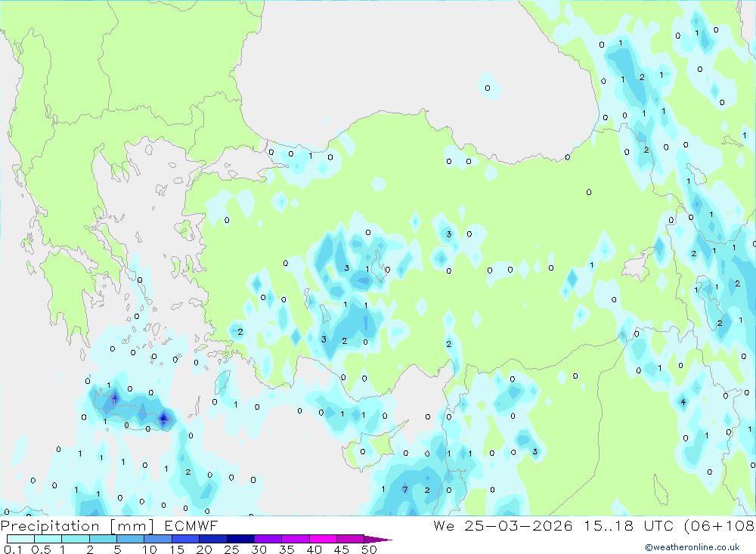Select the 0.5–1 mm legend color box
Screen dimensions: 756x554
point(48,539)
